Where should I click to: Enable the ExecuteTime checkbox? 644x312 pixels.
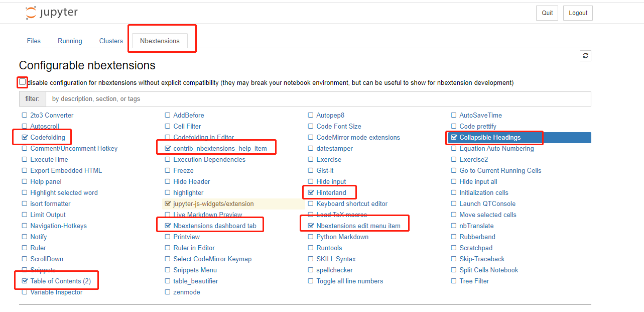(25, 159)
